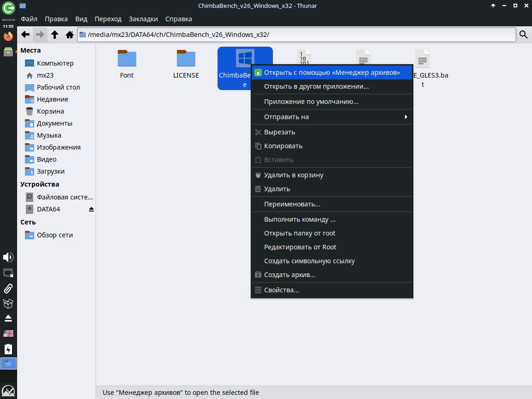The width and height of the screenshot is (532, 399).
Task: Go to parent folder with up arrow
Action: click(54, 35)
